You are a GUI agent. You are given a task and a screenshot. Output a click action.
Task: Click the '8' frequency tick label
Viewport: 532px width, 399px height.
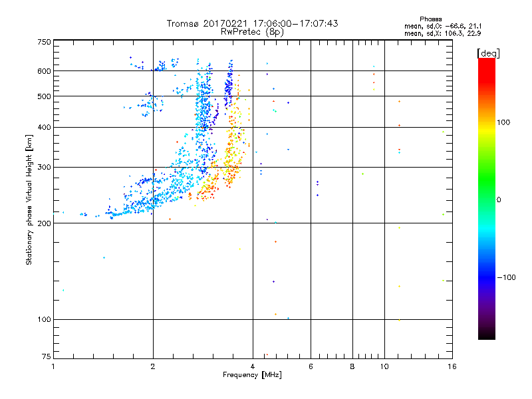click(x=352, y=366)
